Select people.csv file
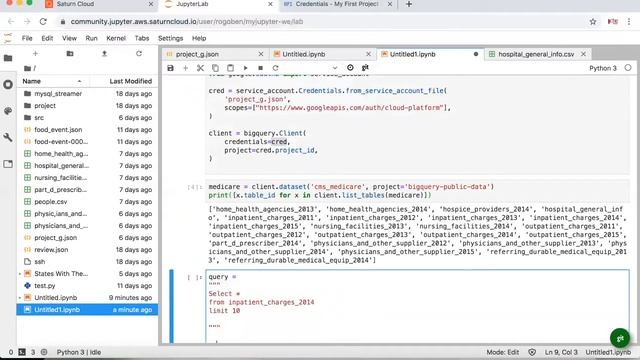Screen dimensions: 640x360 pos(87,202)
